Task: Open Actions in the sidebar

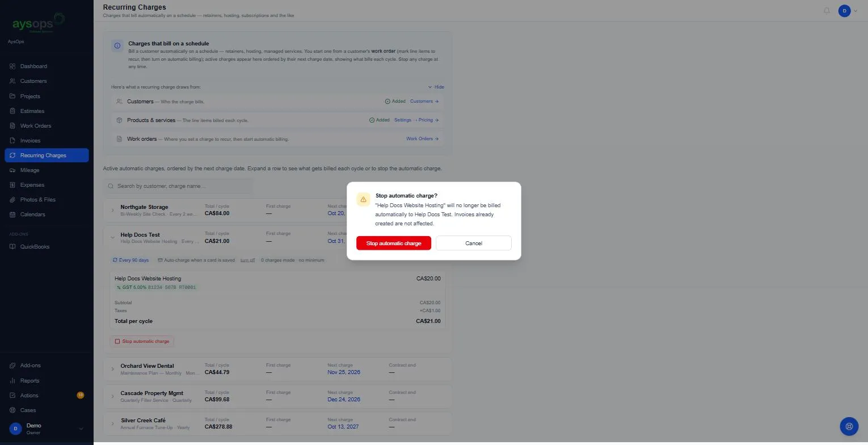Action: (47, 395)
